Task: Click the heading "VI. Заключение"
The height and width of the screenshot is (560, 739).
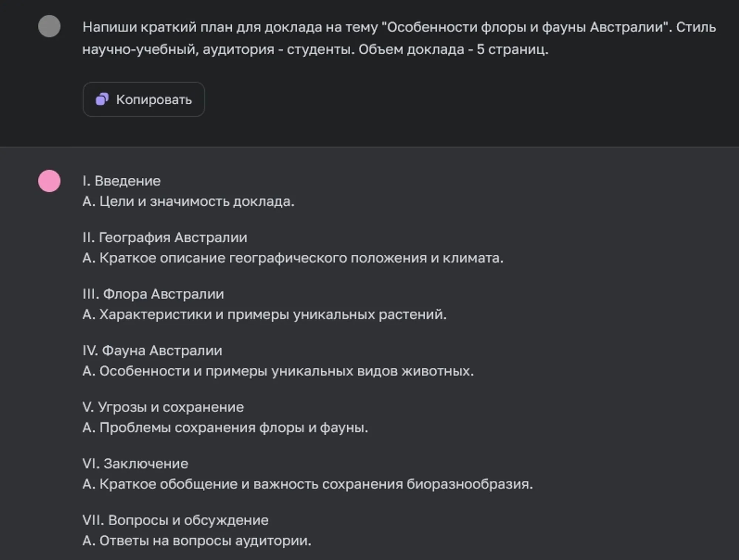Action: (x=136, y=464)
